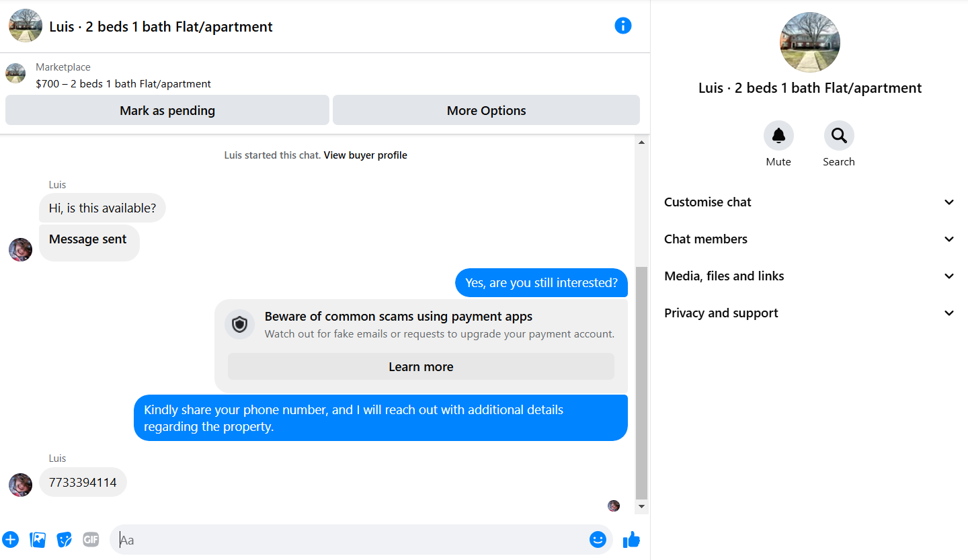This screenshot has height=560, width=968.
Task: Click the 'Kindly share your phone number' message
Action: 380,418
